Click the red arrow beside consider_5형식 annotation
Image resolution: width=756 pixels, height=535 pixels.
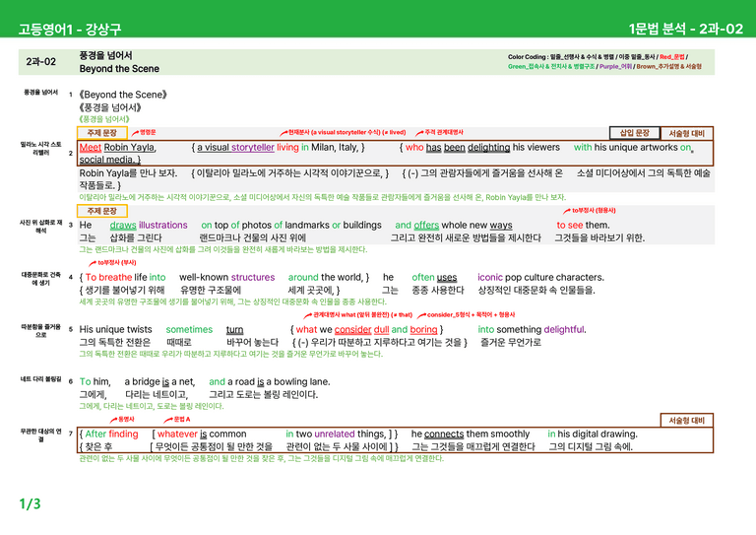click(421, 315)
